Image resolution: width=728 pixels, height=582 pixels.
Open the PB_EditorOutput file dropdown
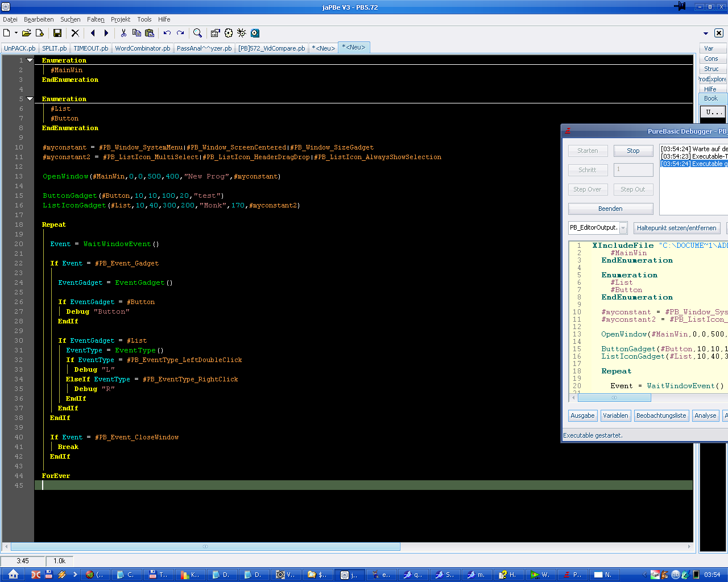pyautogui.click(x=623, y=228)
